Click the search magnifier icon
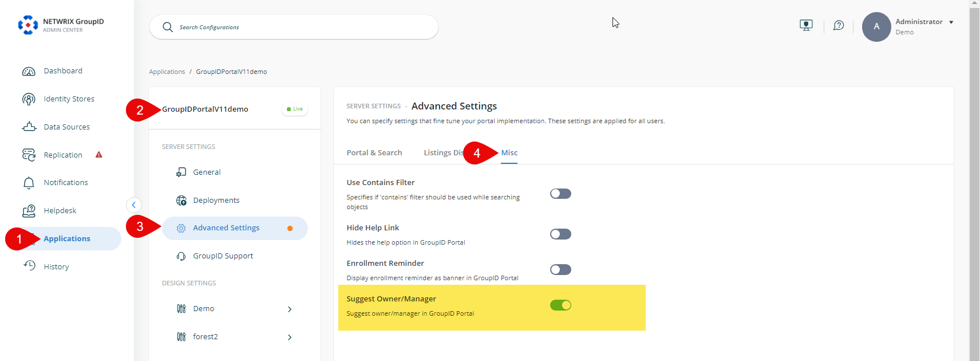This screenshot has height=361, width=980. click(x=168, y=27)
